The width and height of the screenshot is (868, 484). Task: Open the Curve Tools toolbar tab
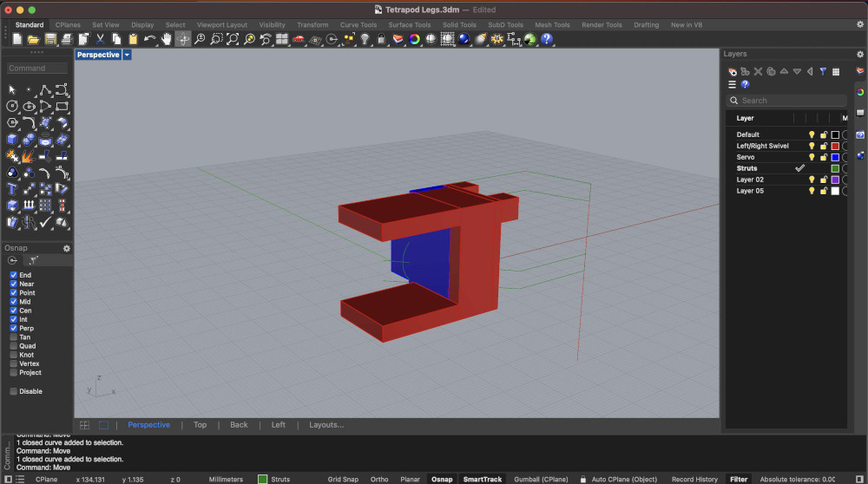[x=358, y=25]
